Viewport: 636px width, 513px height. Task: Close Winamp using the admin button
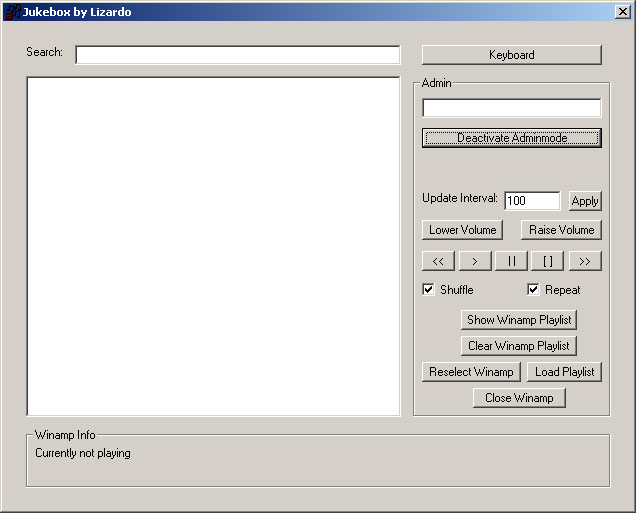[519, 398]
